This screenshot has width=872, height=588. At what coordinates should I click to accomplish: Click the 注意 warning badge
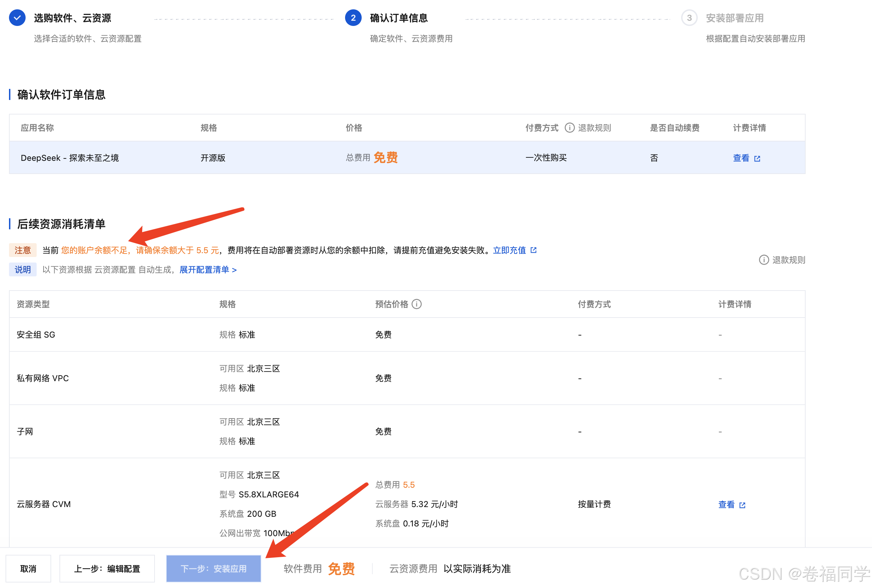click(23, 250)
